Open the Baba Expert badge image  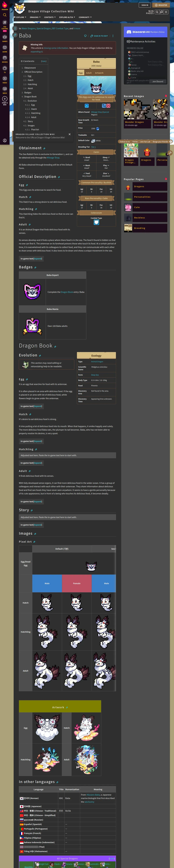(32, 292)
